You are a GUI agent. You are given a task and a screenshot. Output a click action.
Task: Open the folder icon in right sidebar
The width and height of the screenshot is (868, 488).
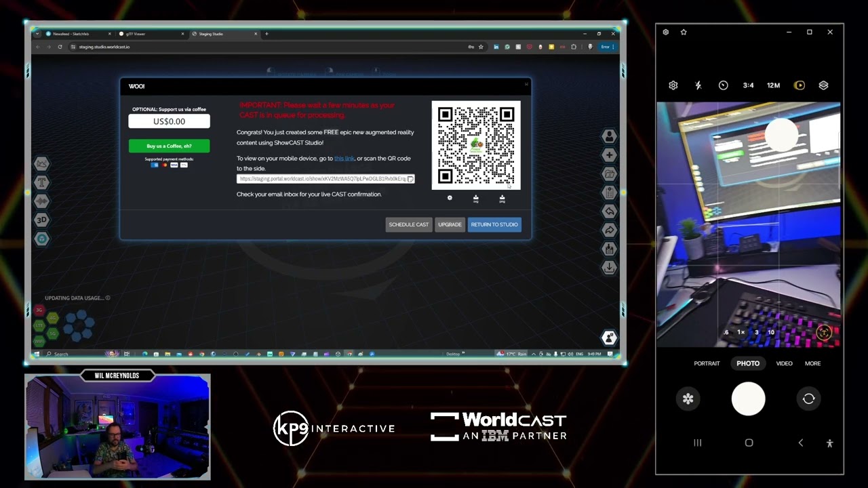click(609, 174)
